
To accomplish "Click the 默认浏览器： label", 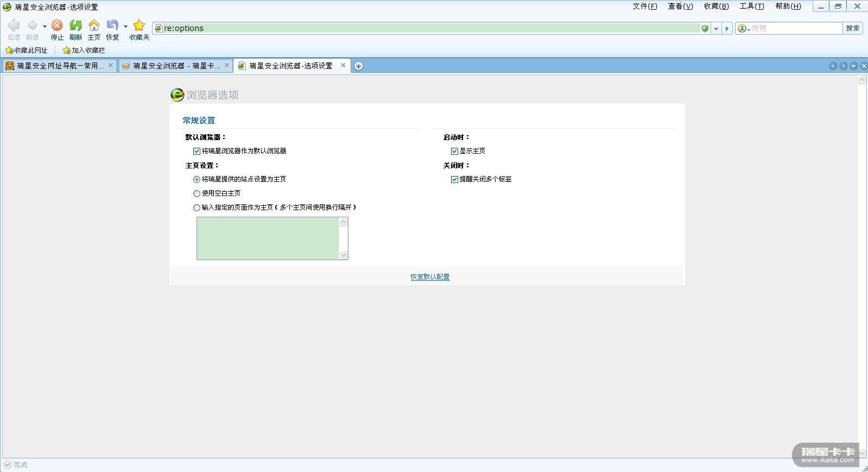I will tap(205, 137).
